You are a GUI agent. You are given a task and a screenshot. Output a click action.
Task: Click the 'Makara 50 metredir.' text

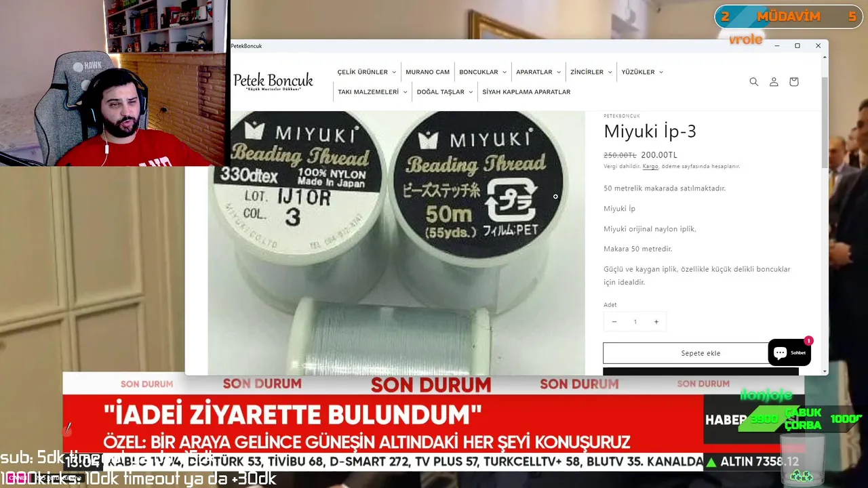[x=638, y=249]
